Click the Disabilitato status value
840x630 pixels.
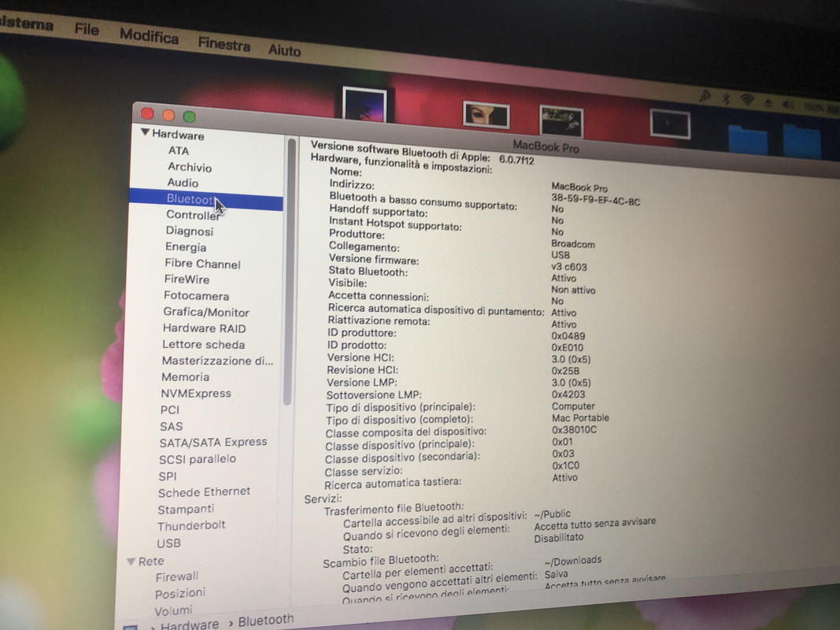tap(558, 539)
